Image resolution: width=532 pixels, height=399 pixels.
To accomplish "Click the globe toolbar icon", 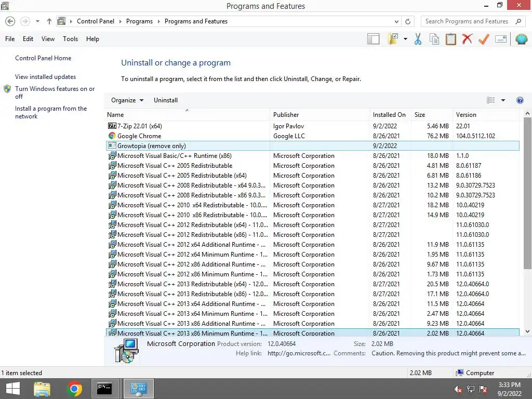I will (x=521, y=39).
